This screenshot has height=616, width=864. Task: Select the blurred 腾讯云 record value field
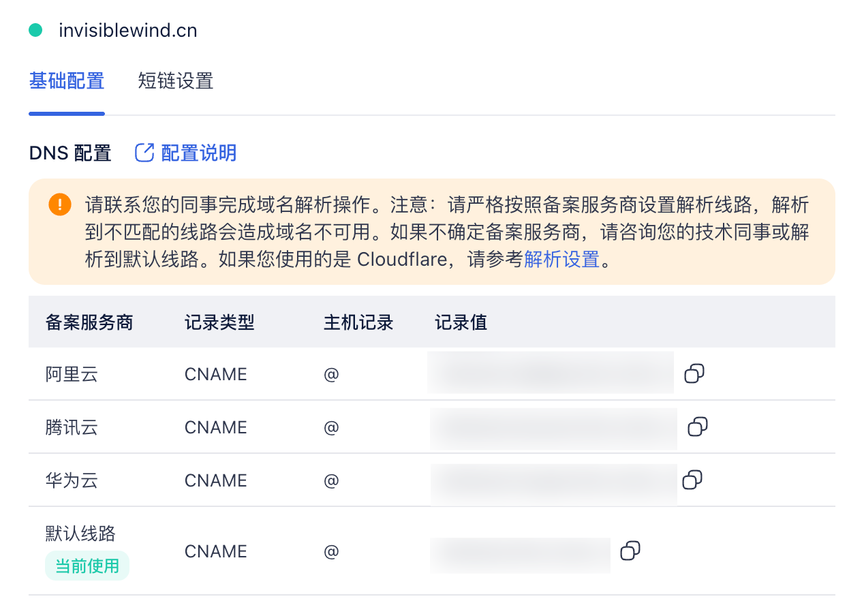553,428
